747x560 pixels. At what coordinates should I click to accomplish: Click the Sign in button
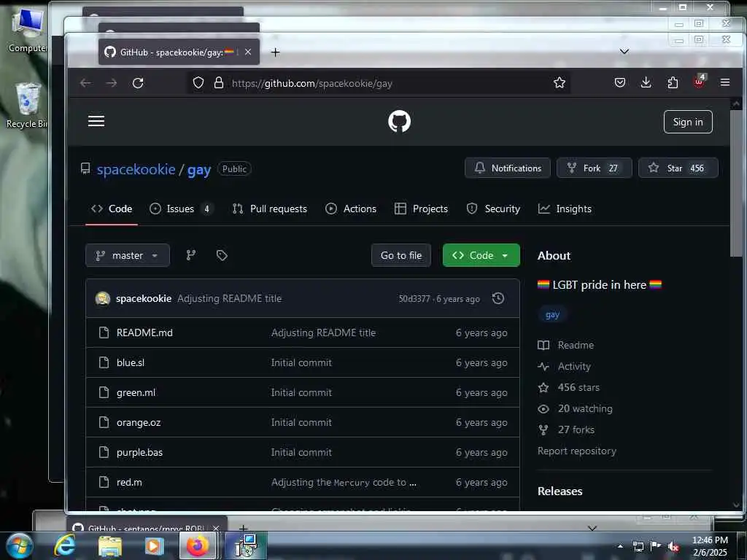(688, 122)
